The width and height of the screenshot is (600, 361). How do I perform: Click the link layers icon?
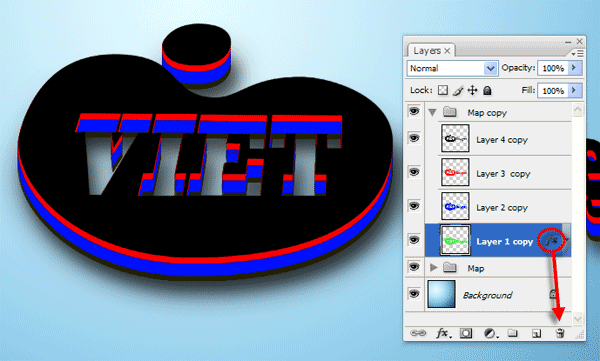point(417,333)
